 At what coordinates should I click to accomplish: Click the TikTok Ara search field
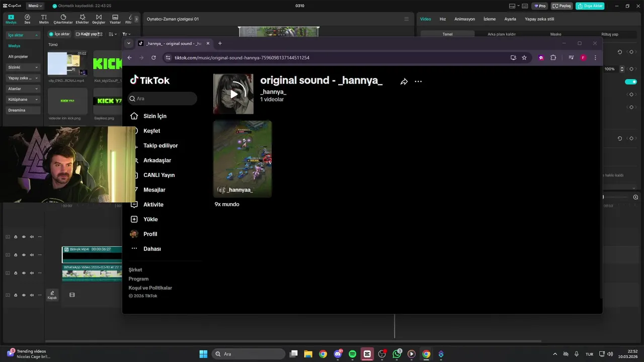click(x=163, y=99)
